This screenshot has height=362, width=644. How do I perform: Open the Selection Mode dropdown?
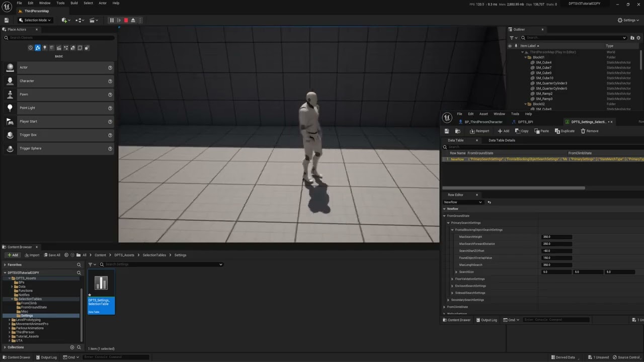(35, 20)
